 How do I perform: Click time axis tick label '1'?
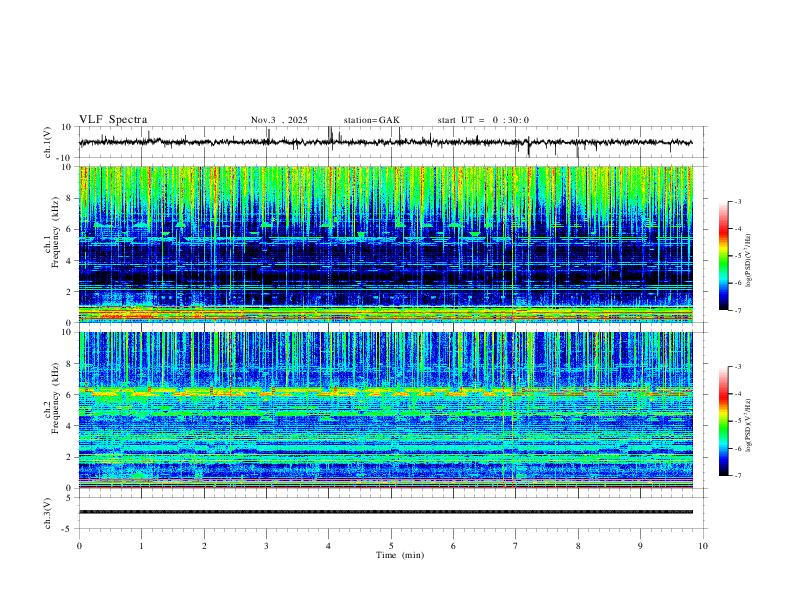[141, 546]
